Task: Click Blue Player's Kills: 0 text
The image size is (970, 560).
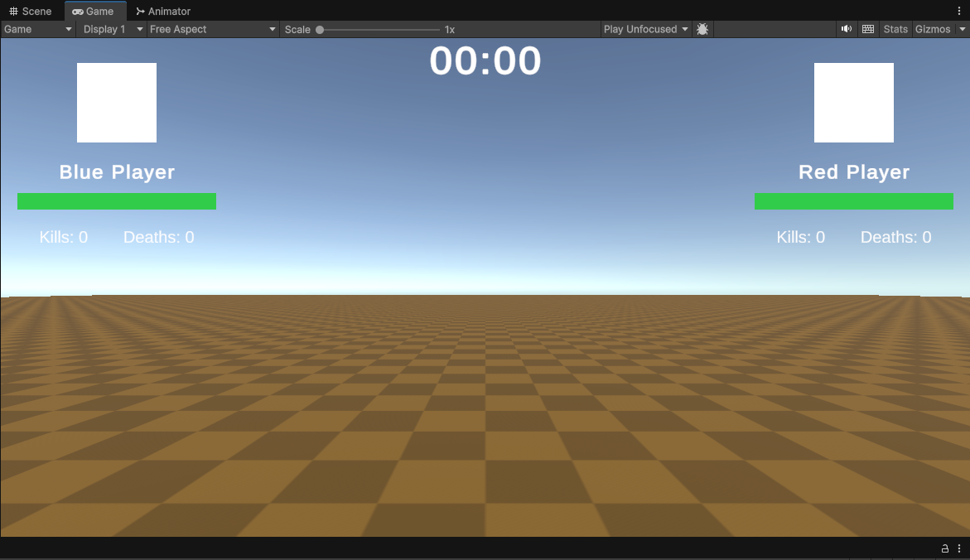Action: point(64,237)
